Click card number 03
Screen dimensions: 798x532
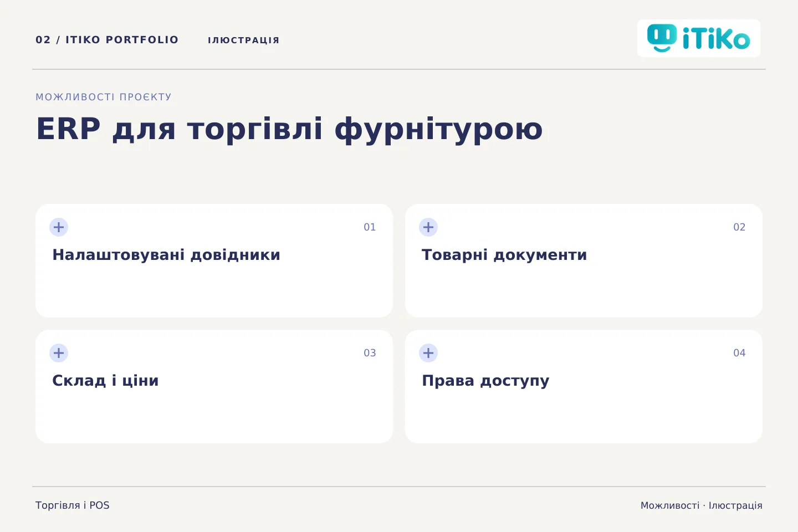point(370,353)
